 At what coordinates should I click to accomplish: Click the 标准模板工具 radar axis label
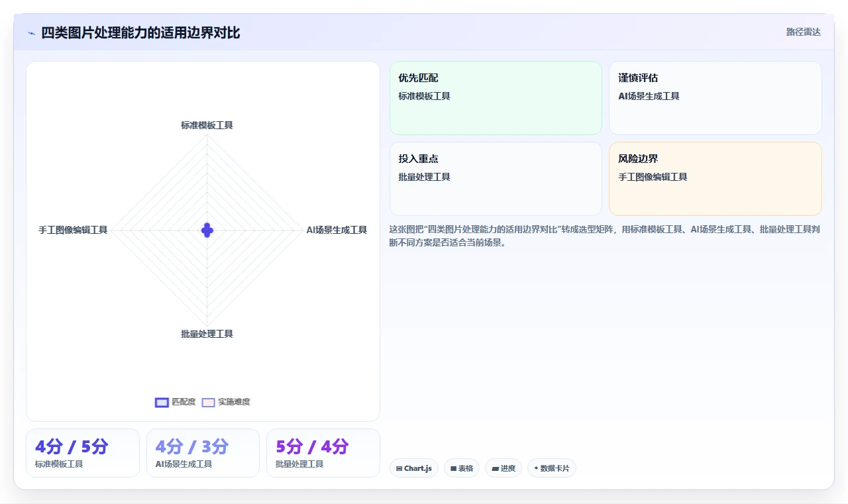[x=207, y=125]
